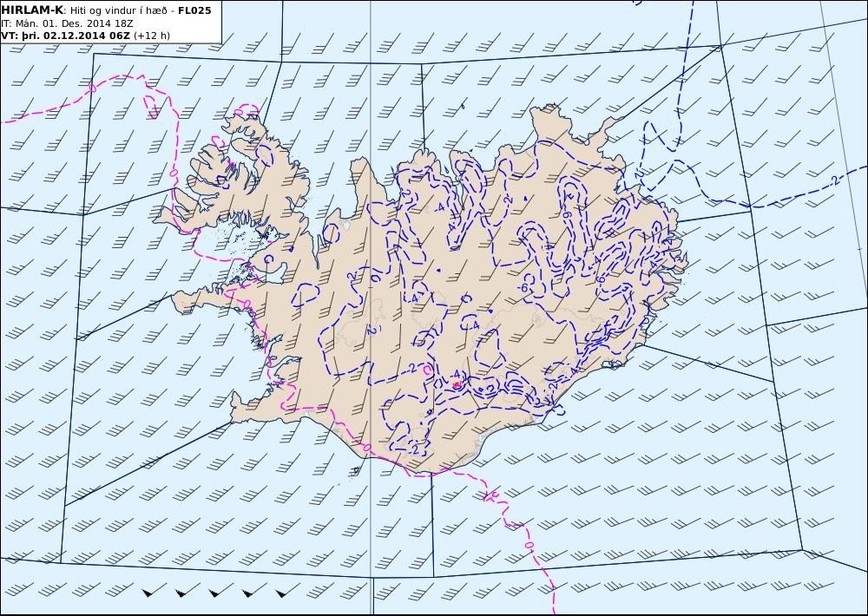This screenshot has height=616, width=868.
Task: Click the magenta 0 label in top-left sea area
Action: click(93, 88)
